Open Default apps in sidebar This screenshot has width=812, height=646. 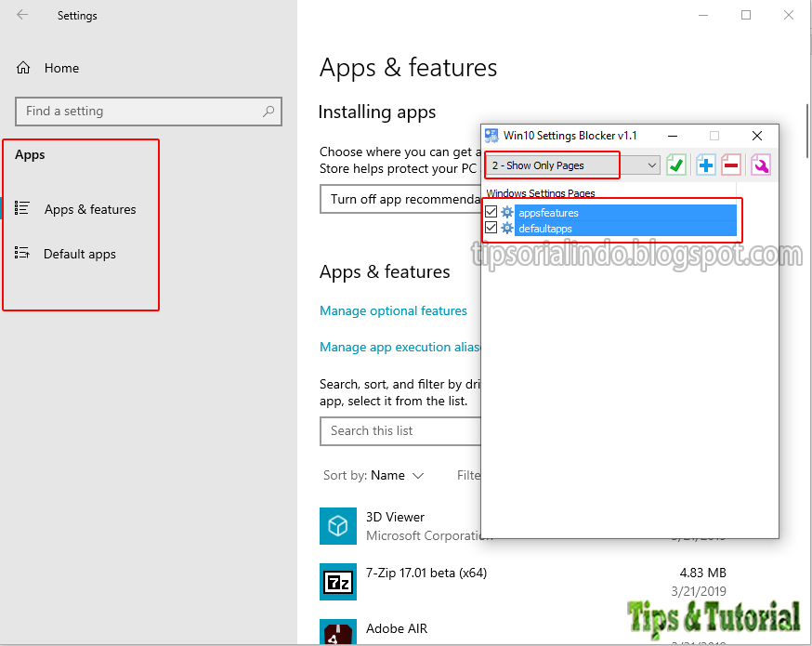tap(79, 254)
